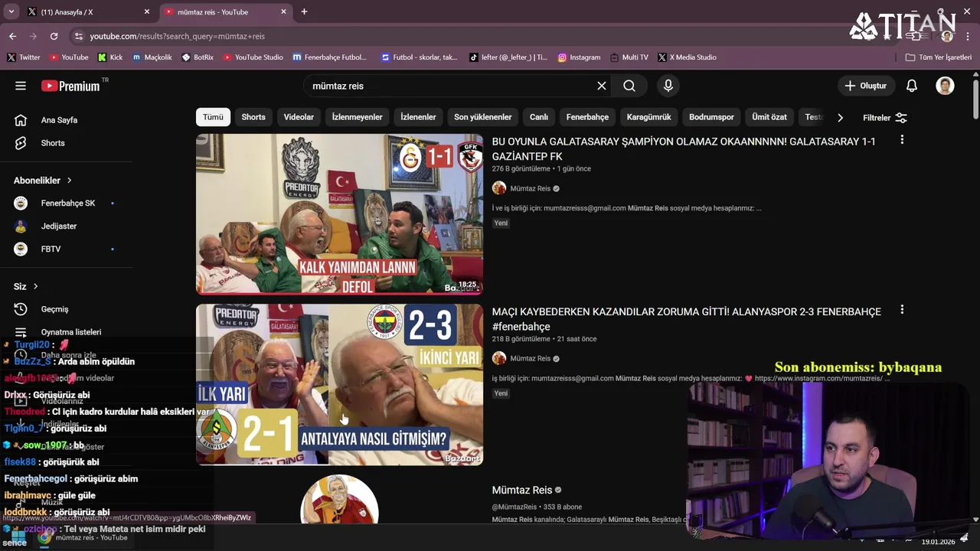Select İzlenmeyenler filter chip
Screen dimensions: 980x551
(x=357, y=117)
